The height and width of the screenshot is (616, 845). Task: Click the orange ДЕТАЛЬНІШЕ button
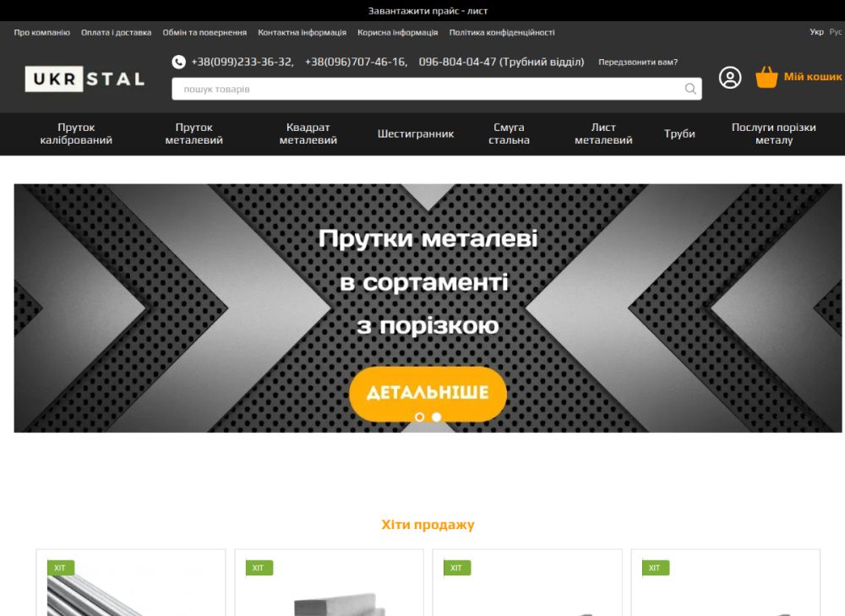(428, 394)
